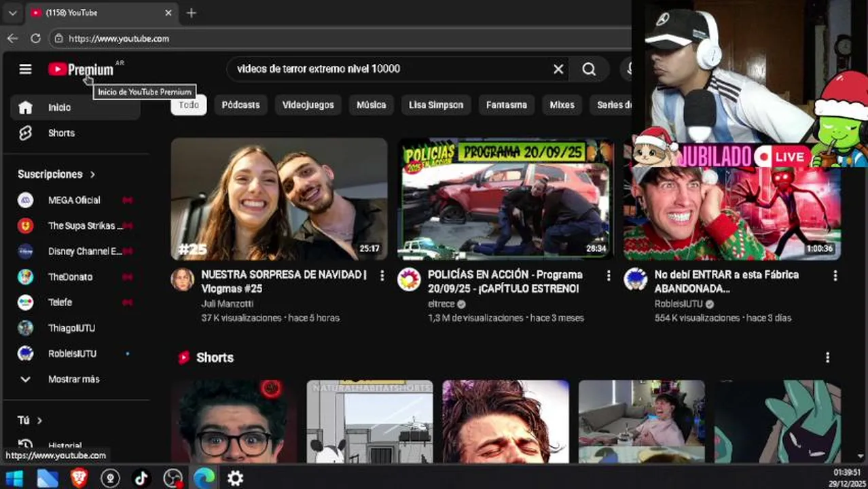This screenshot has height=489, width=868.
Task: Select the Videojuegos filter chip
Action: (x=308, y=105)
